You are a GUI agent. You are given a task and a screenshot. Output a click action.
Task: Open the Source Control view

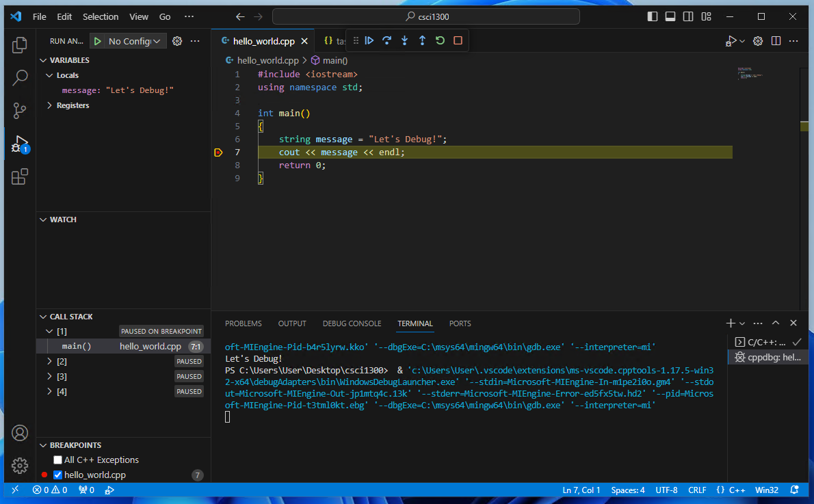[20, 111]
